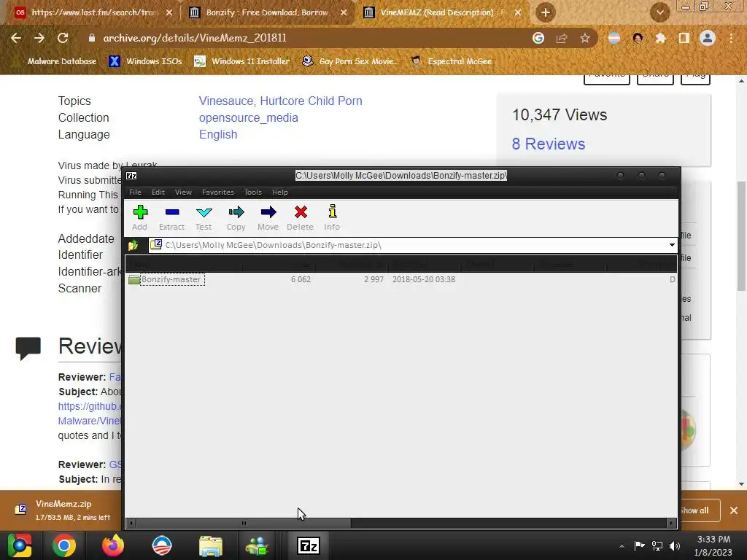
Task: Open the 8 Reviews link
Action: [x=549, y=144]
